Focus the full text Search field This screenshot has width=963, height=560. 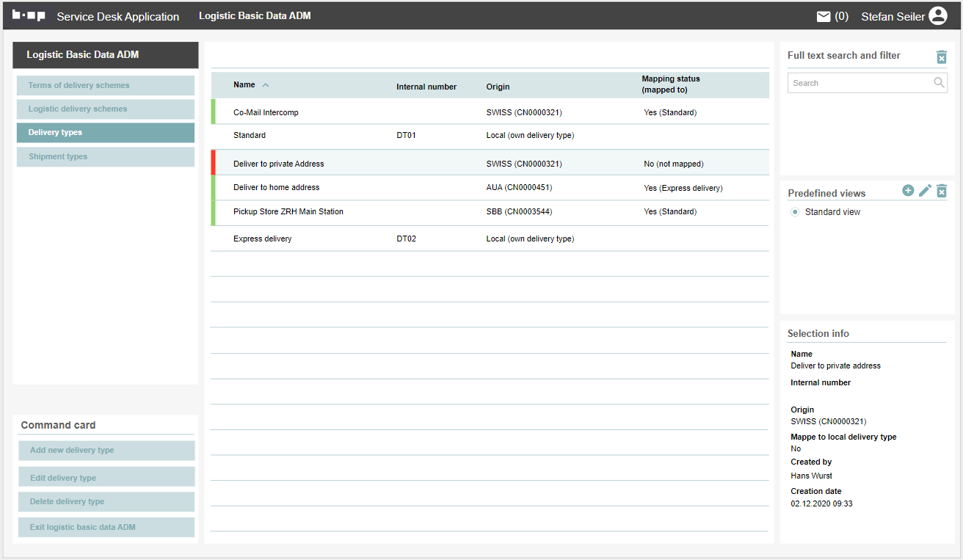pyautogui.click(x=859, y=83)
